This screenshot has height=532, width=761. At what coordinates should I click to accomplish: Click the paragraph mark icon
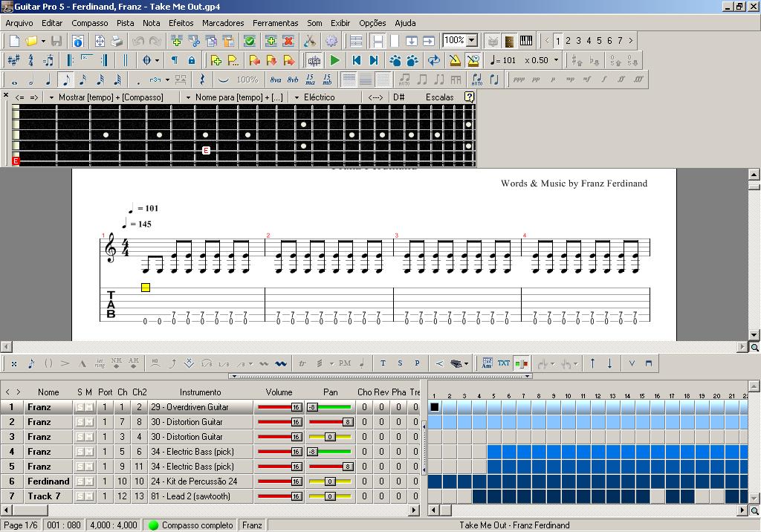click(x=174, y=61)
